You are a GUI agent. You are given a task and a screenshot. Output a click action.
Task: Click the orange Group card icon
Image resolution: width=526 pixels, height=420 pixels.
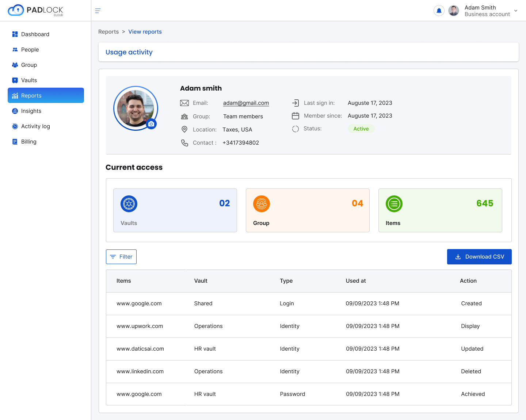pyautogui.click(x=262, y=204)
